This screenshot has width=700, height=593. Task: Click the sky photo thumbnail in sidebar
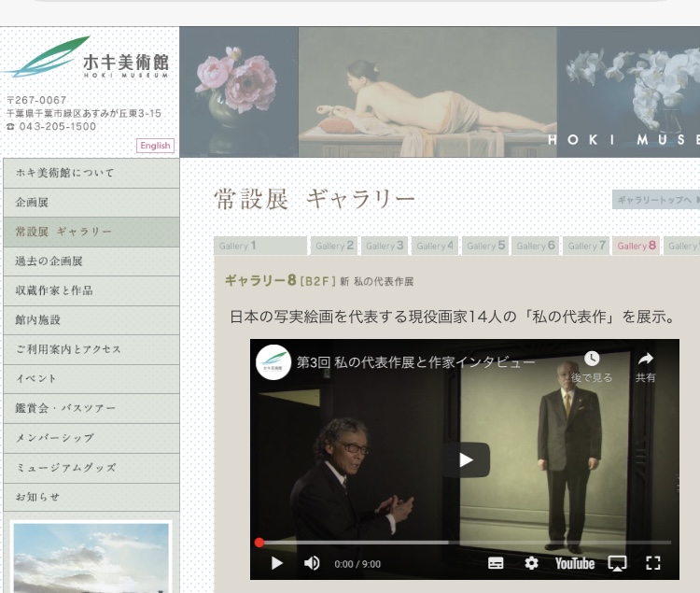91,558
